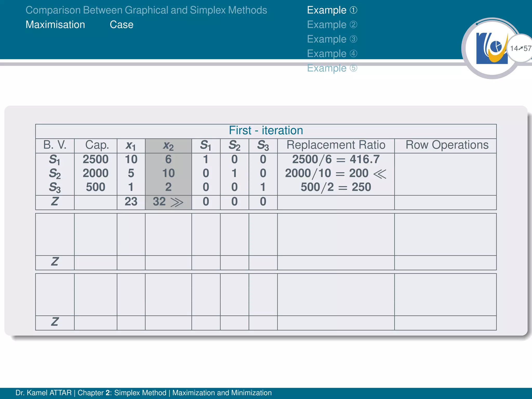Click the highlighted x2 pivot column header
532x399 pixels.
[168, 145]
